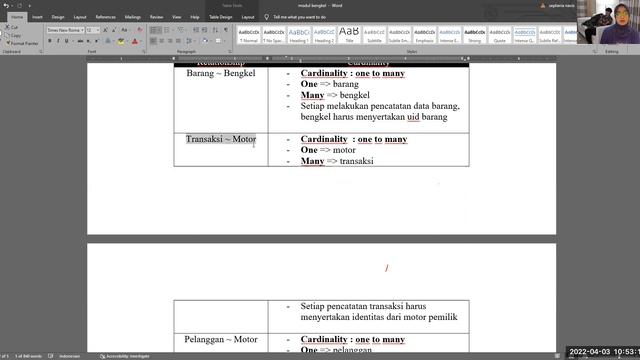
Task: Decrease font size with Shrink Font icon
Action: [x=114, y=30]
